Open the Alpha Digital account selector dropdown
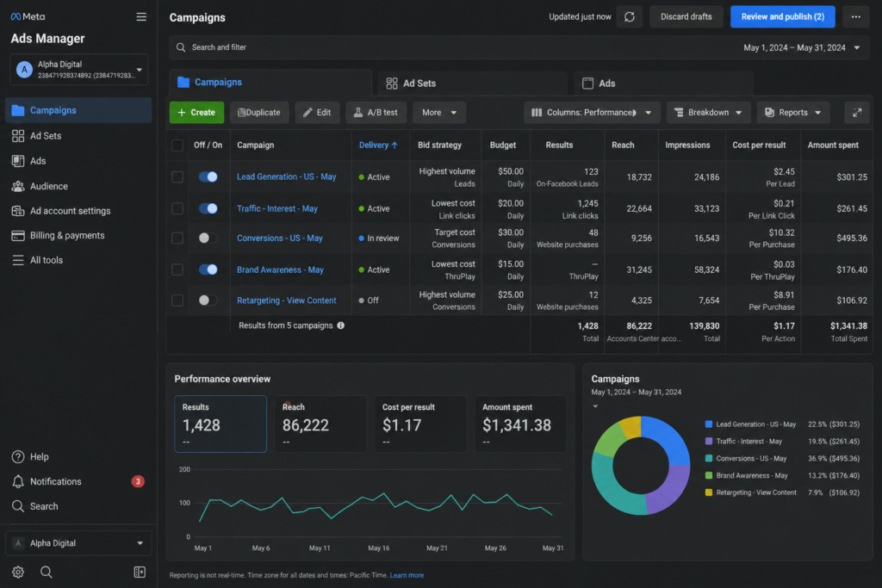Screen dimensions: 882x588 pyautogui.click(x=78, y=69)
